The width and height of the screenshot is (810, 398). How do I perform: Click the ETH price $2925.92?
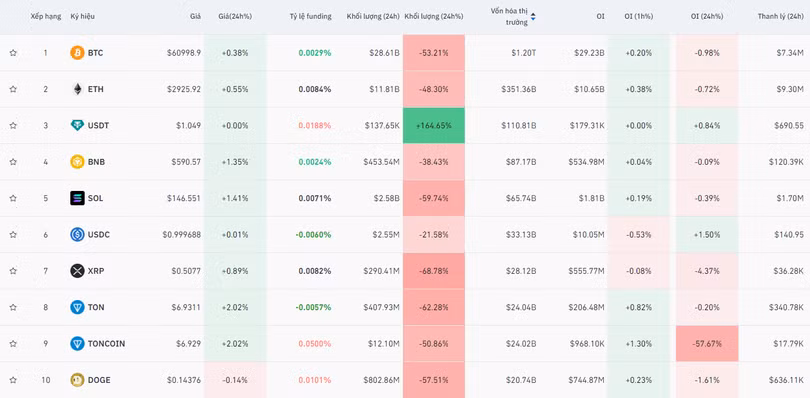pyautogui.click(x=184, y=89)
